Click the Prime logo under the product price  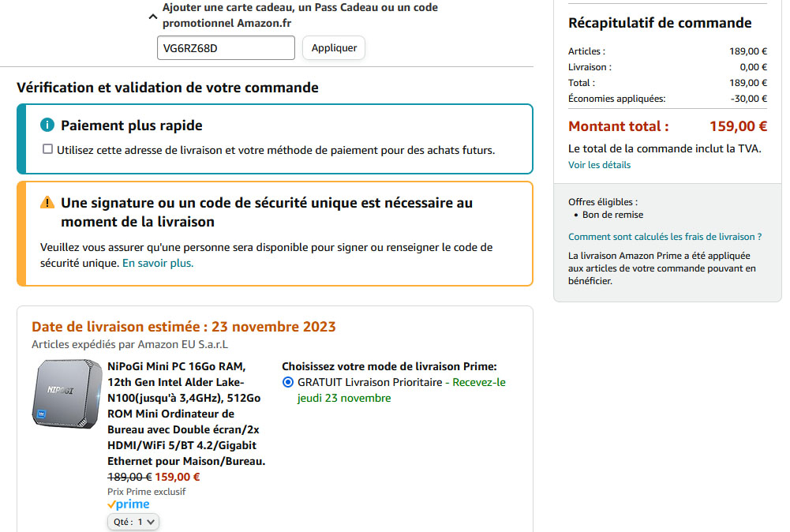(129, 504)
